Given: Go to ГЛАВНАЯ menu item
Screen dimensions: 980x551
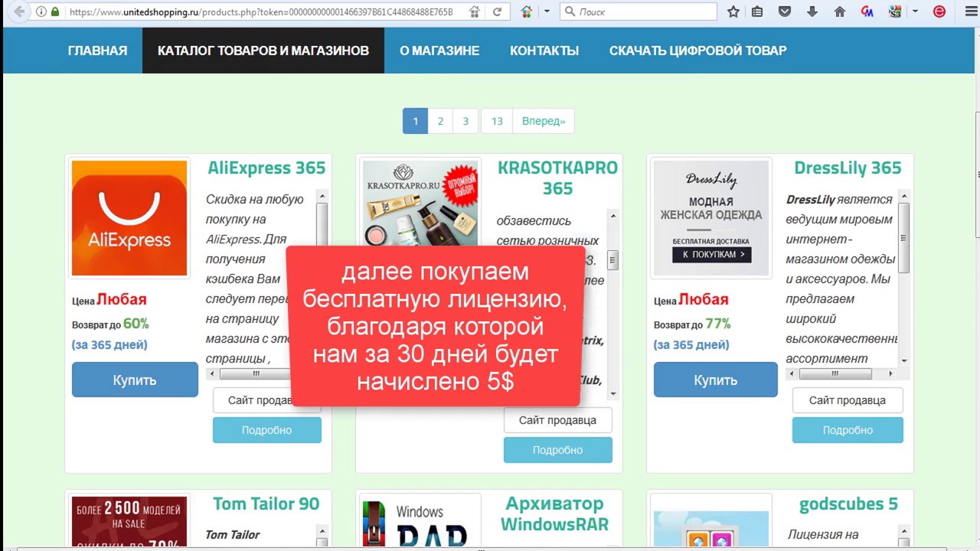Looking at the screenshot, I should (x=97, y=51).
